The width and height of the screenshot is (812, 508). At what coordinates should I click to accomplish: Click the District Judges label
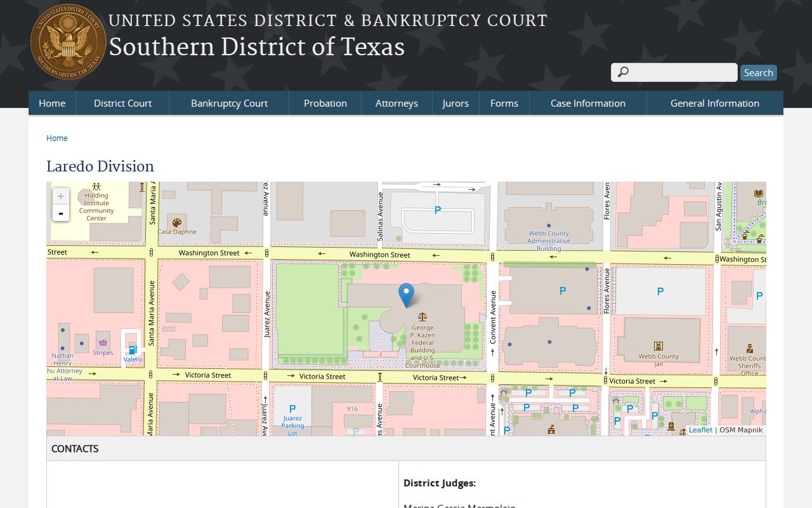point(440,483)
